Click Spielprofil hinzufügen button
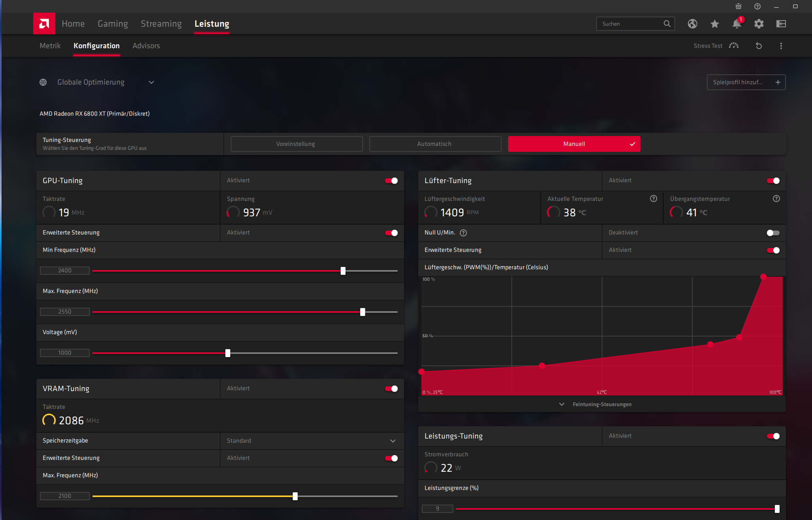Screen dimensions: 812x520 tap(746, 82)
